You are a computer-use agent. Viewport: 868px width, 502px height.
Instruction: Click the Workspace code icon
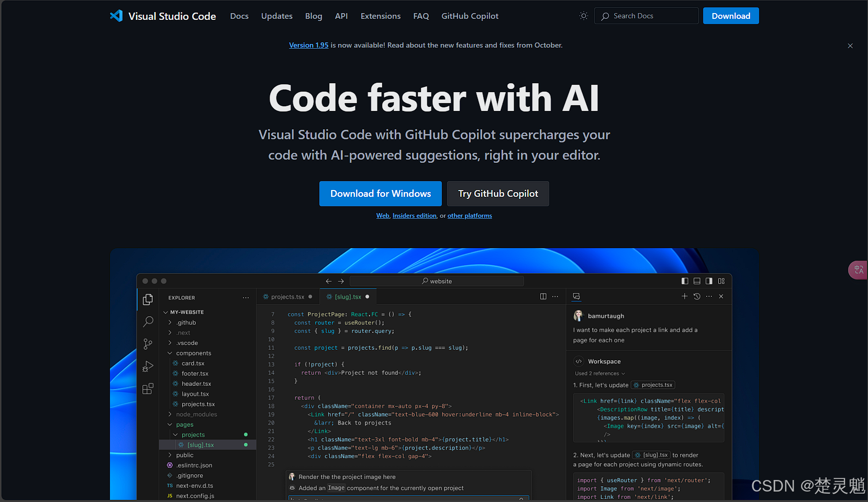[x=578, y=361]
